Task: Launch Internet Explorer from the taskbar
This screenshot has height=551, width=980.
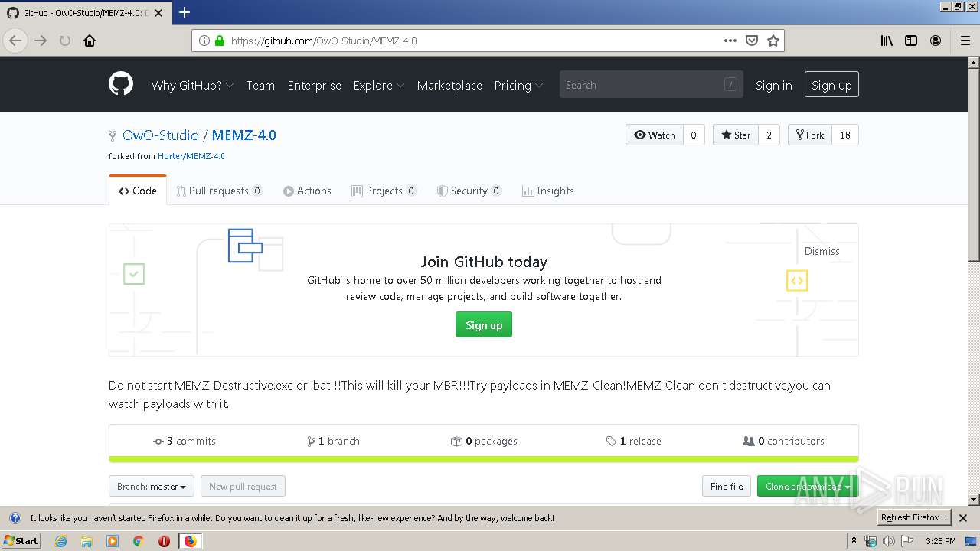Action: click(60, 541)
